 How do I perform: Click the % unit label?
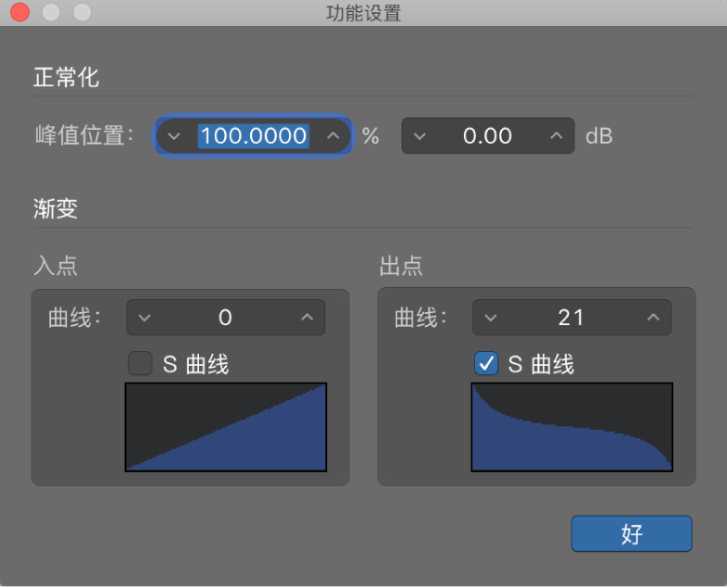click(370, 137)
